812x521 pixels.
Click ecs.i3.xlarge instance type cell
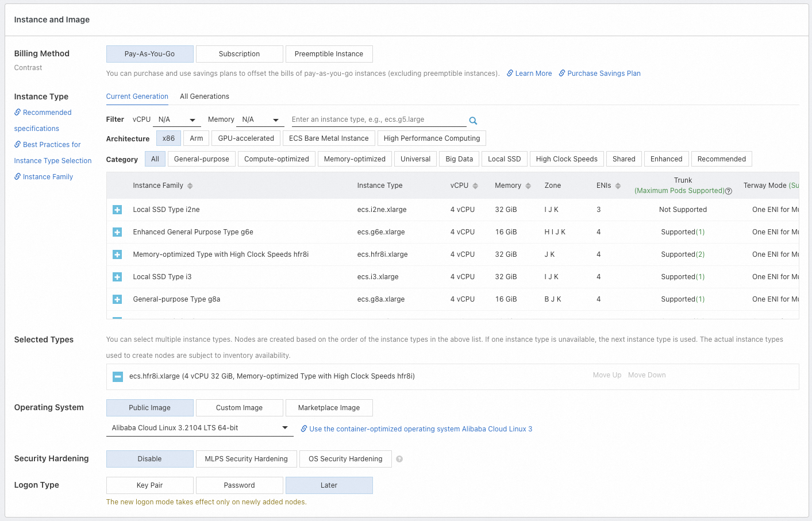[x=378, y=277]
